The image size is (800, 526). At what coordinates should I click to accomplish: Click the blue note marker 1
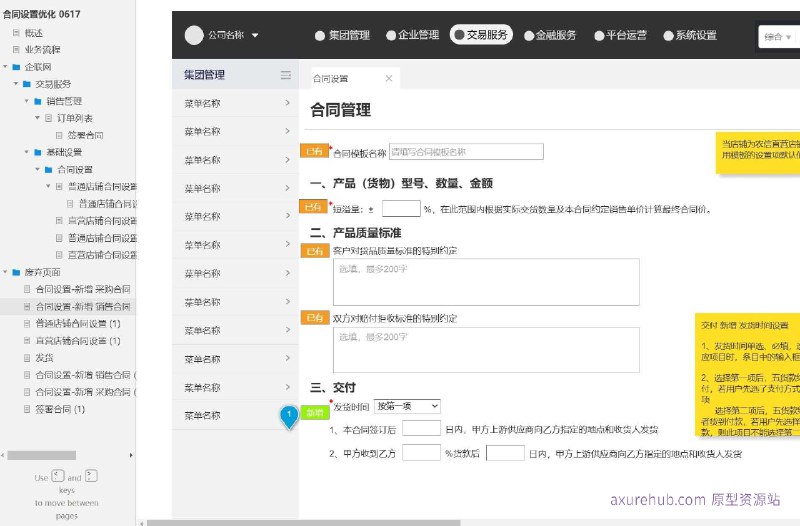289,416
